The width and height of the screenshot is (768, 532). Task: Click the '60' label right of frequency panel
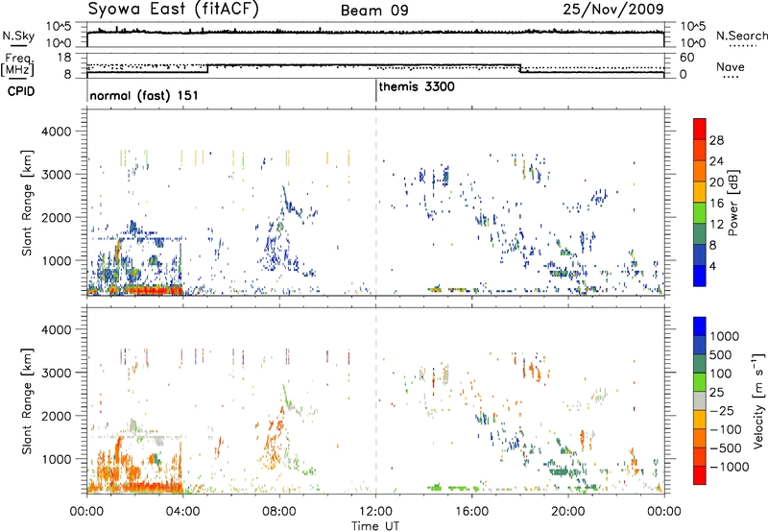coord(686,58)
